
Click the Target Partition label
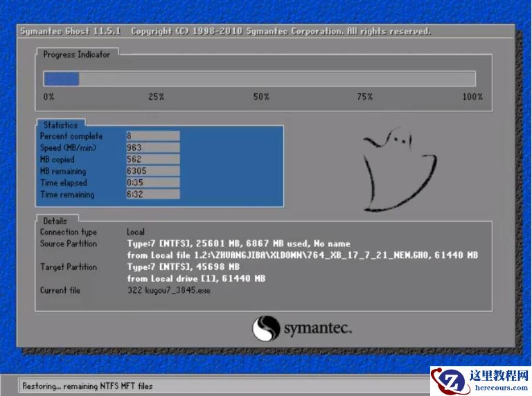point(69,267)
